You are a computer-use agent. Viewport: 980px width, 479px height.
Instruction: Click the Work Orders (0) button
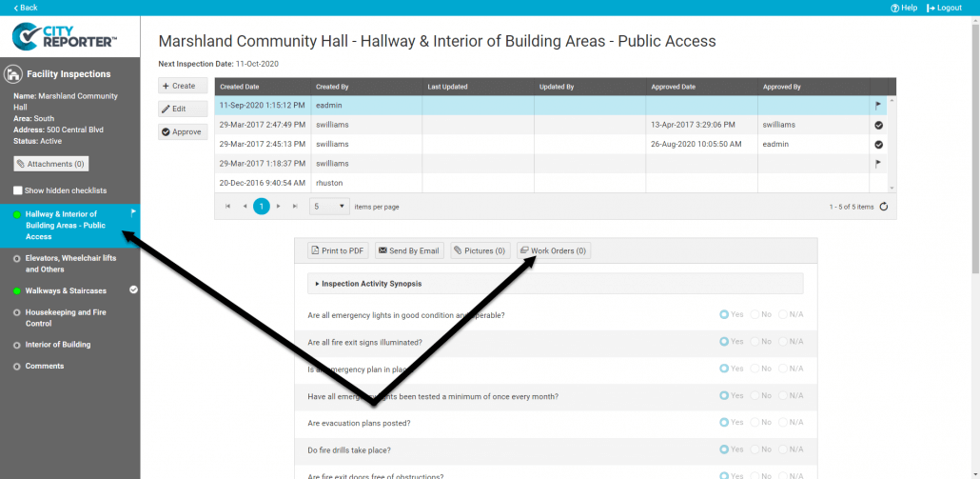(x=553, y=250)
